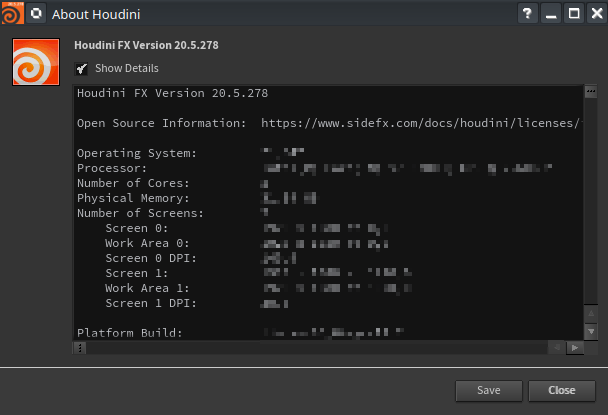Click the vertical scrollbar up arrow
The height and width of the screenshot is (415, 608).
[x=591, y=313]
